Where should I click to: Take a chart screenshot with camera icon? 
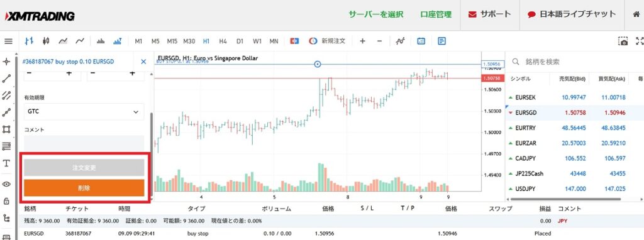[x=623, y=41]
